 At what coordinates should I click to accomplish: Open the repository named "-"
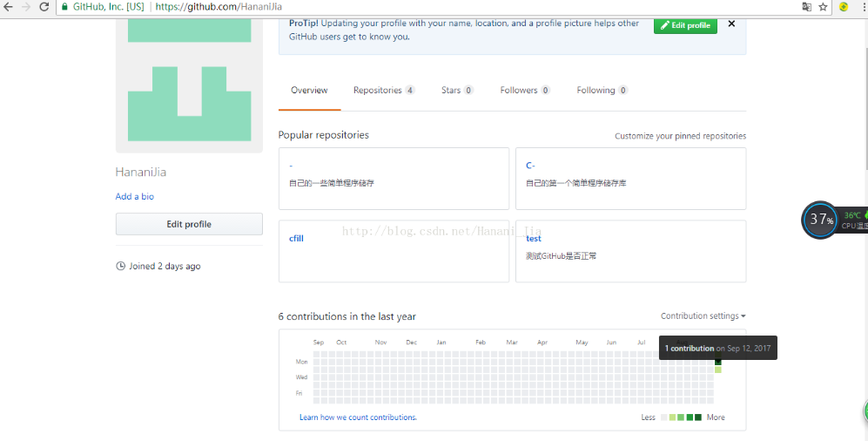291,165
